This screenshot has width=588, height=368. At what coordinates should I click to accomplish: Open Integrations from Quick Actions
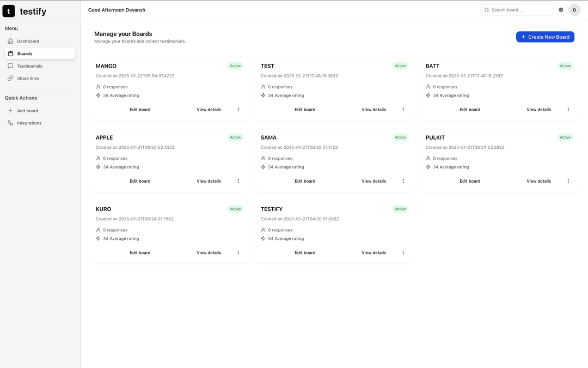tap(27, 123)
